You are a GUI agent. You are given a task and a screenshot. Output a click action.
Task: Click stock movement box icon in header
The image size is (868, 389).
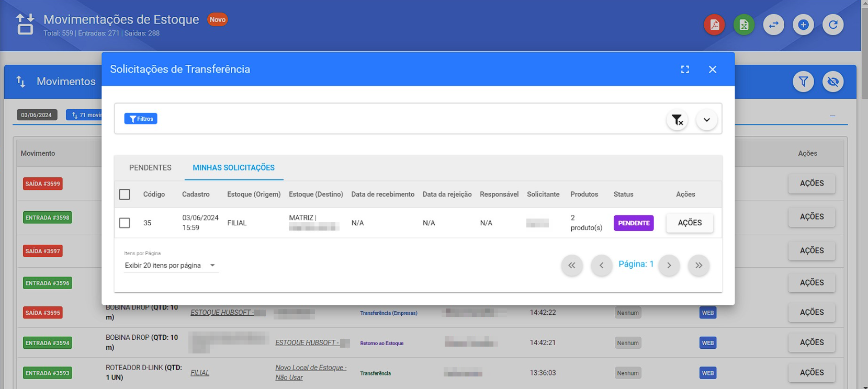[25, 24]
